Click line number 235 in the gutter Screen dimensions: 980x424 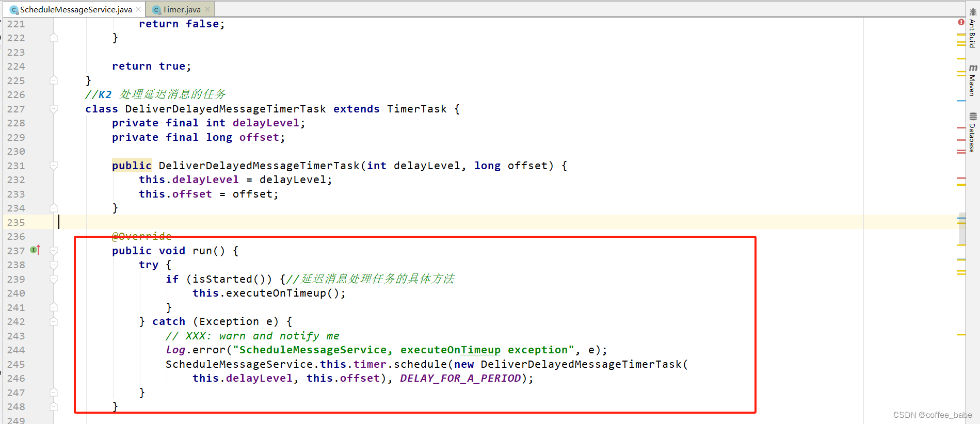tap(16, 222)
